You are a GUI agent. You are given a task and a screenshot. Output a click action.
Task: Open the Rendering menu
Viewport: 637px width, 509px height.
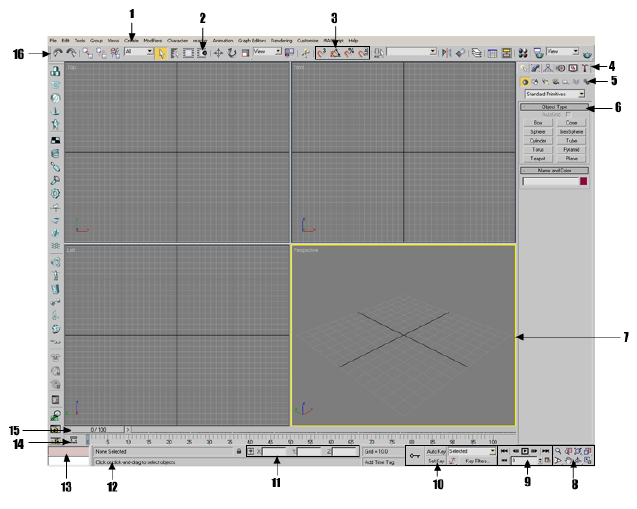pyautogui.click(x=282, y=41)
